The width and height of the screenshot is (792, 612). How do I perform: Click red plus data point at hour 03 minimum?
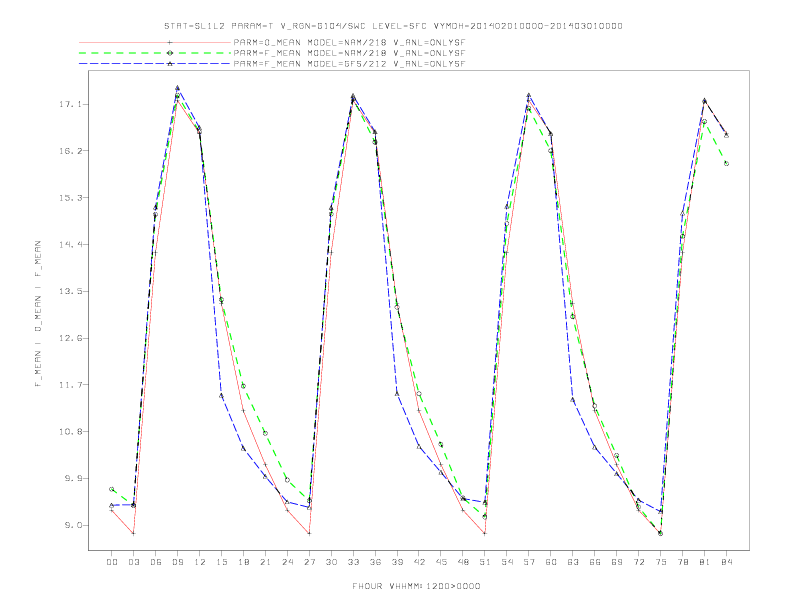click(x=133, y=533)
